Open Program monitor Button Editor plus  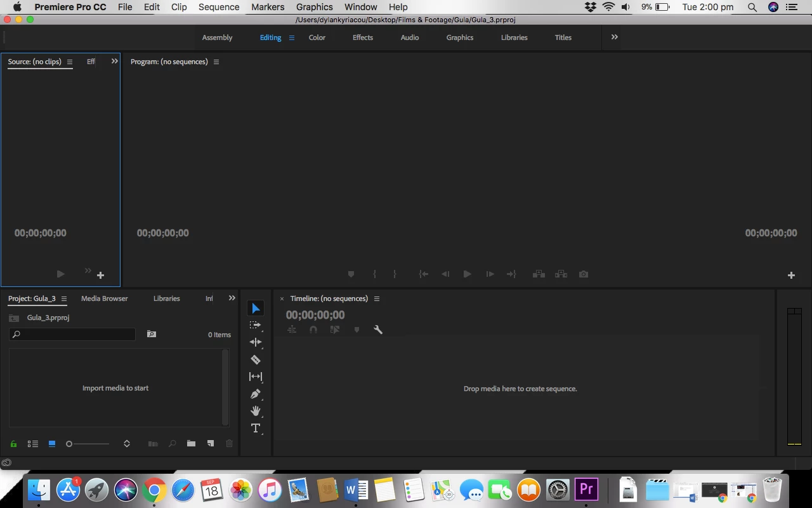click(x=791, y=275)
